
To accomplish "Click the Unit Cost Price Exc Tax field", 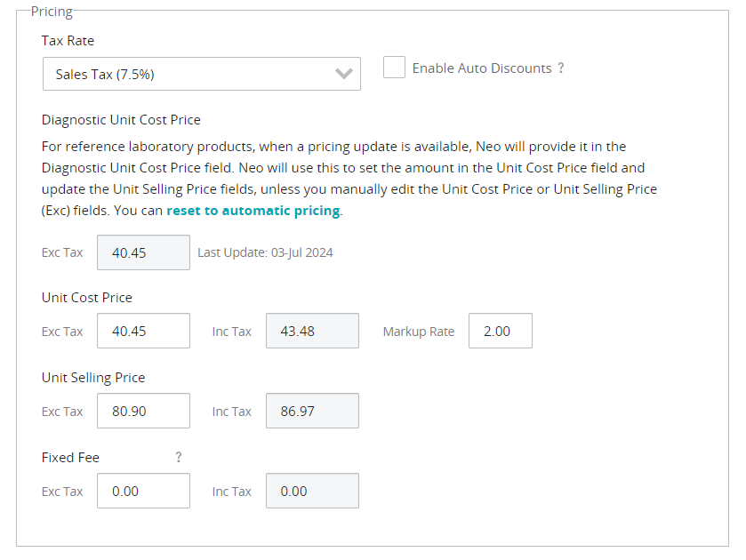I will [143, 331].
